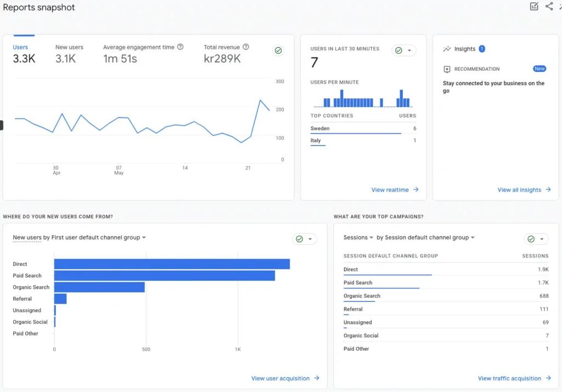The image size is (562, 392).
Task: Expand status dropdown on campaigns card
Action: pos(542,239)
